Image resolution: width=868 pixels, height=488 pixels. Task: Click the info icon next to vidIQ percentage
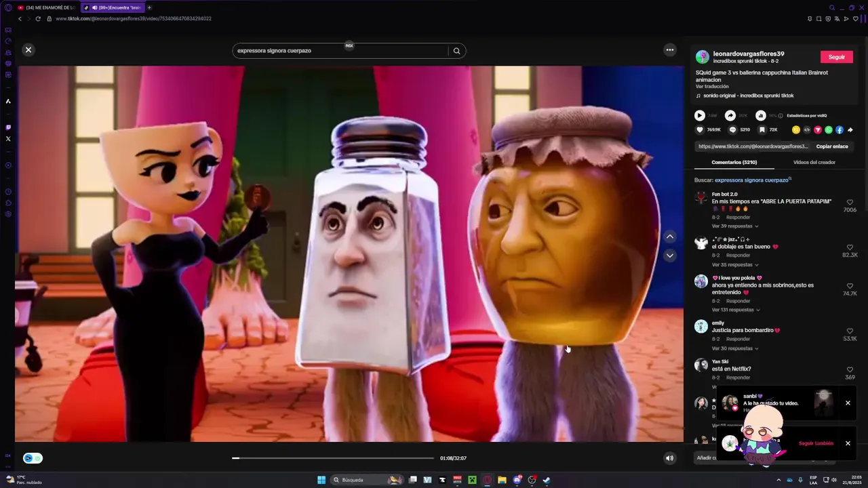(781, 116)
